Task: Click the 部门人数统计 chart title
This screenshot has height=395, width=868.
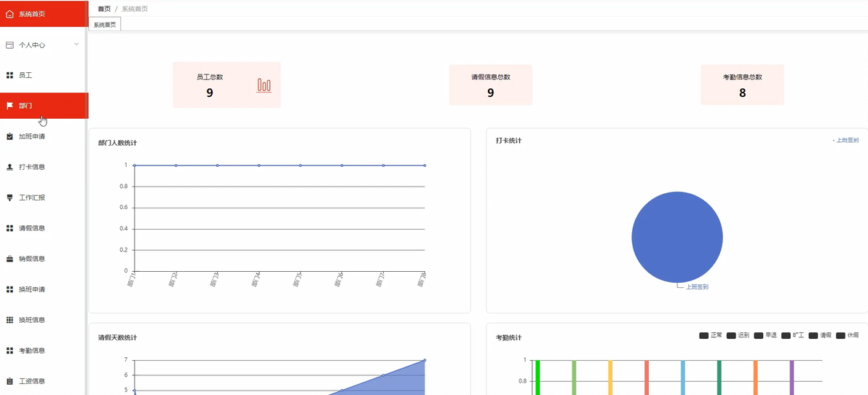Action: pos(117,143)
